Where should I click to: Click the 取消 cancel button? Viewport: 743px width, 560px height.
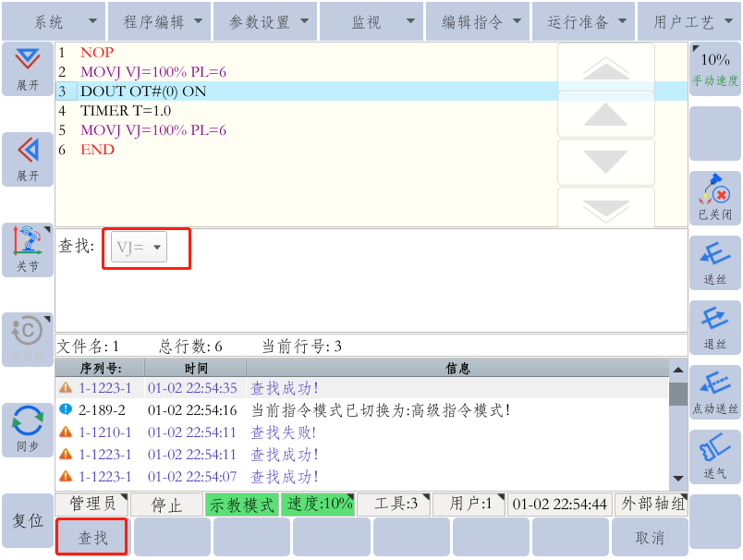point(650,537)
